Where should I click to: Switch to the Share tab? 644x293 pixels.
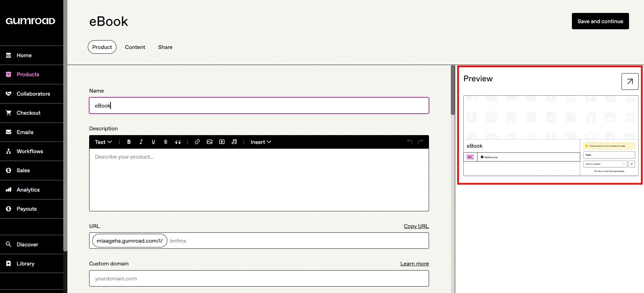click(x=165, y=47)
